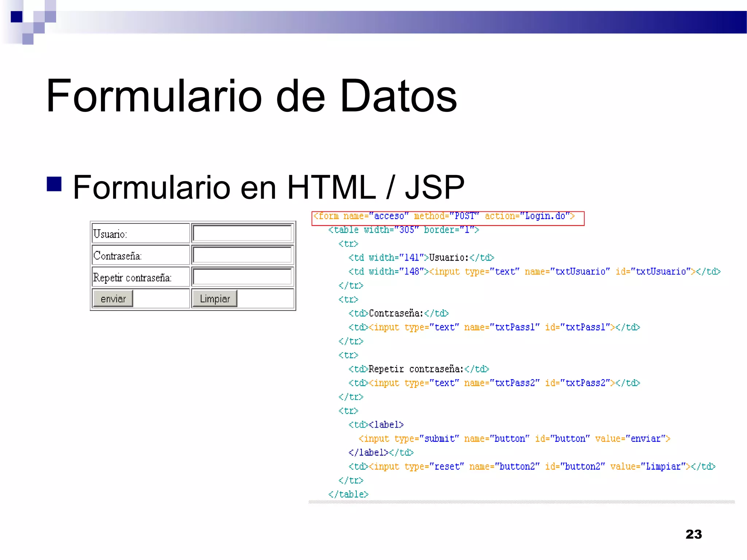Click the bullet text 'Formulario en HTML / JSP'
Screen dimensions: 747x560
[269, 187]
